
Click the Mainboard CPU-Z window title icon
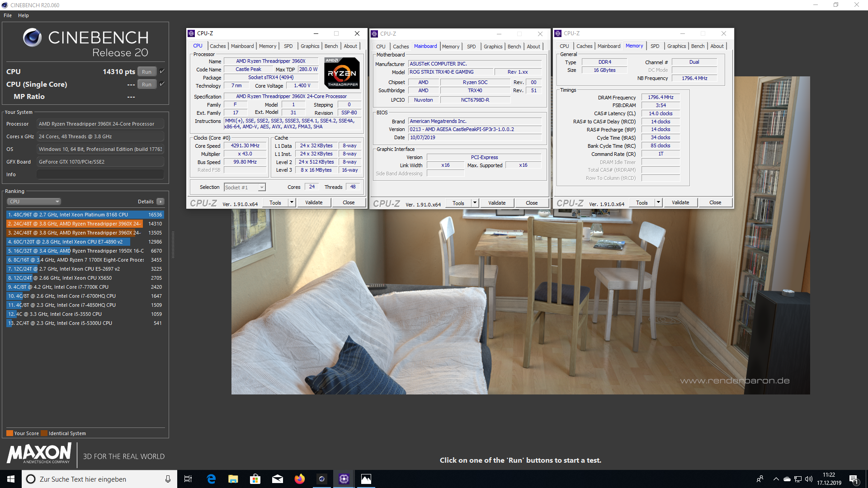point(374,34)
